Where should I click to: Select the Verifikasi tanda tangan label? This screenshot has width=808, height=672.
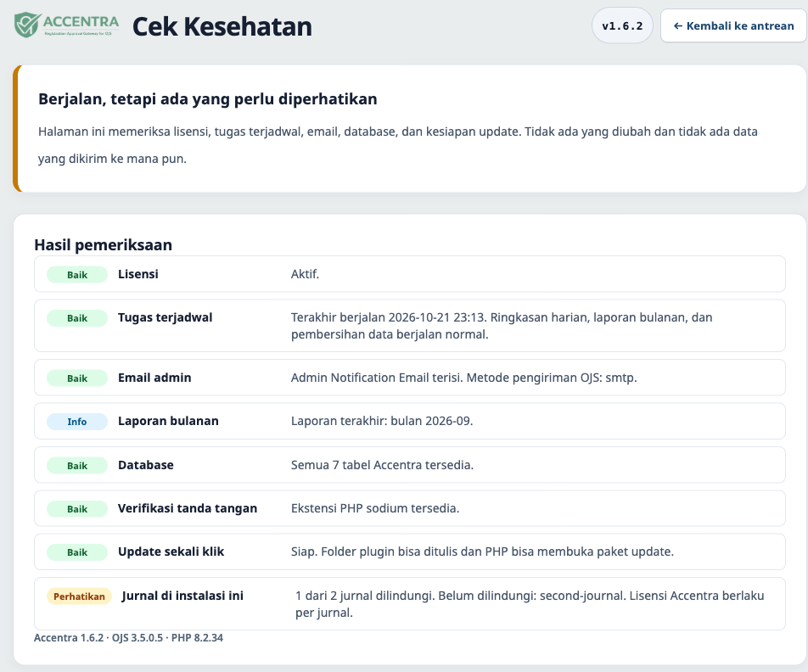point(188,508)
